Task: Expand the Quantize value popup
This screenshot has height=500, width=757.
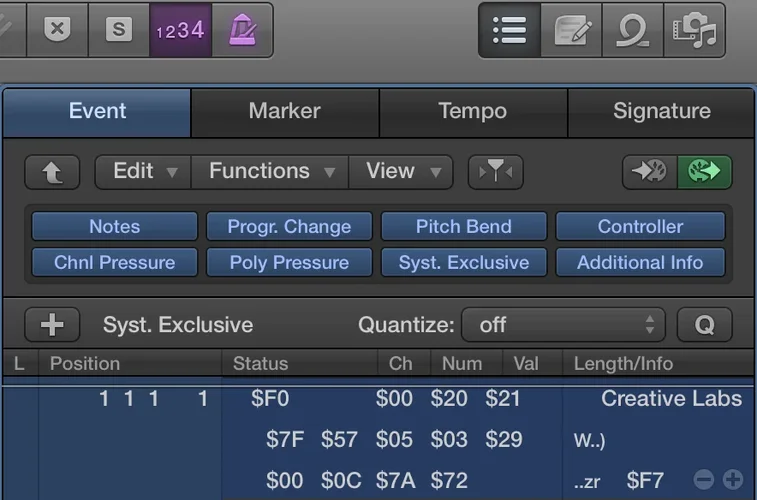Action: coord(563,325)
